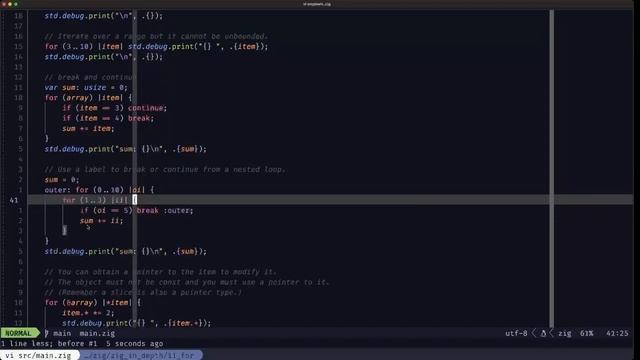Viewport: 640px width, 360px height.
Task: Click the 'if (item == 3) continue;' line
Action: pyautogui.click(x=115, y=108)
